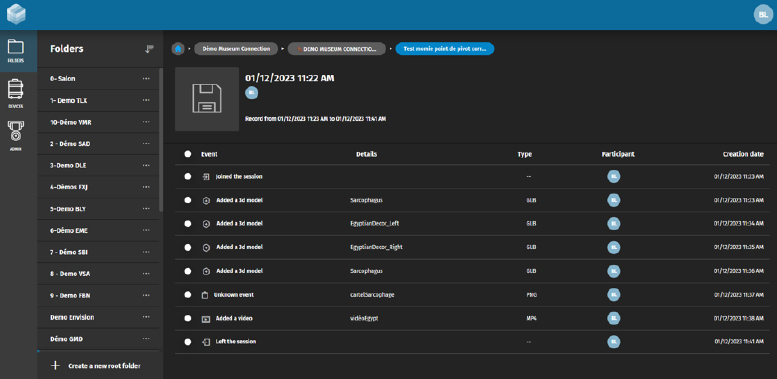
Task: Open the ellipsis menu for Demo Envision
Action: point(146,317)
